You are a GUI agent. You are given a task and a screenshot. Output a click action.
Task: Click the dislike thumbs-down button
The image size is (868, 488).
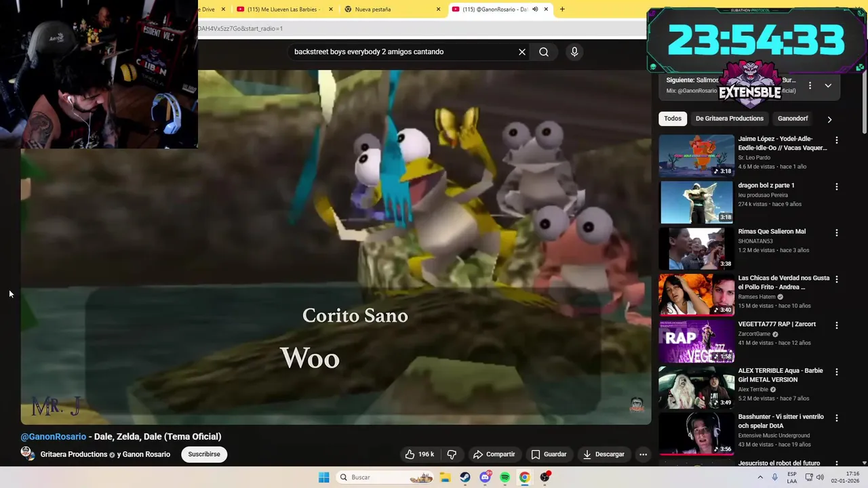tap(452, 454)
